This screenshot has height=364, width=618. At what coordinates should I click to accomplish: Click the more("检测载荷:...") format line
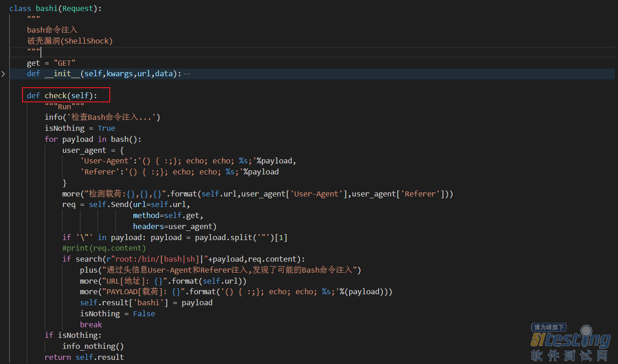tap(258, 194)
